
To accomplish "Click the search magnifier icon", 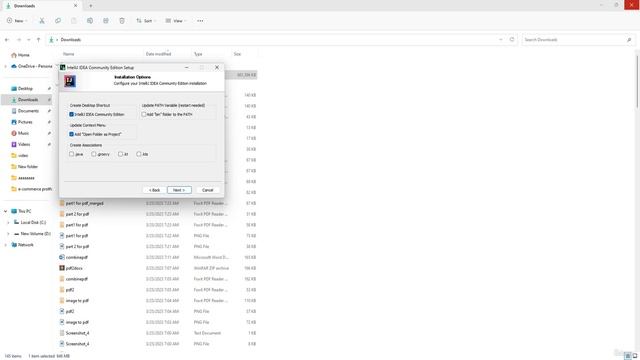I will [x=629, y=40].
